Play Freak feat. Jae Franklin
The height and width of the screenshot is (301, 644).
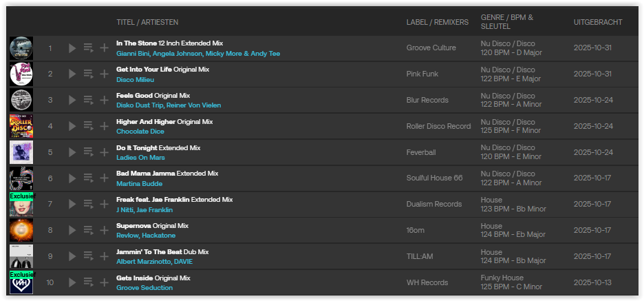(x=73, y=204)
